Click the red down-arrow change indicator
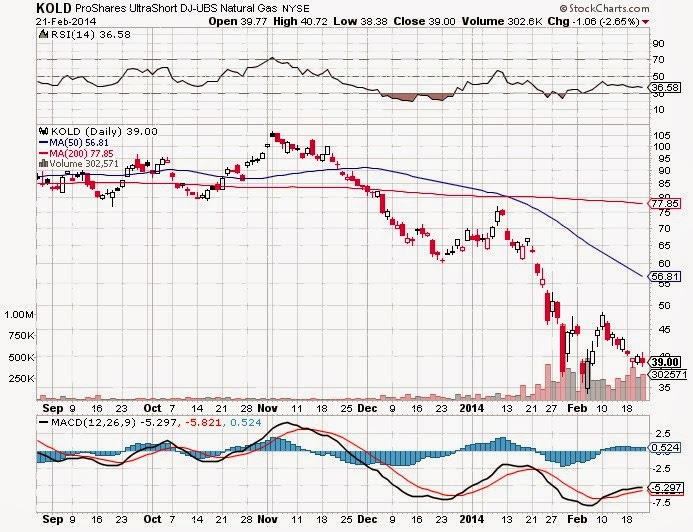Image resolution: width=693 pixels, height=532 pixels. click(x=645, y=22)
